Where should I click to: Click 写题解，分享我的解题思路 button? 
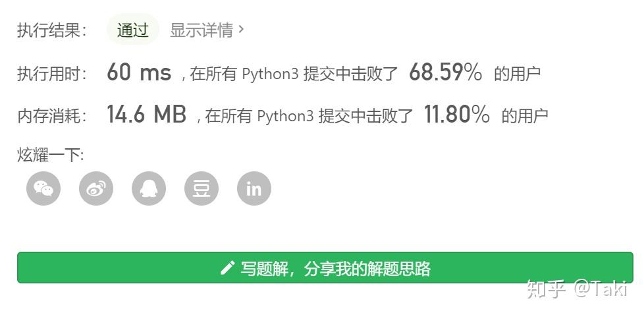325,268
